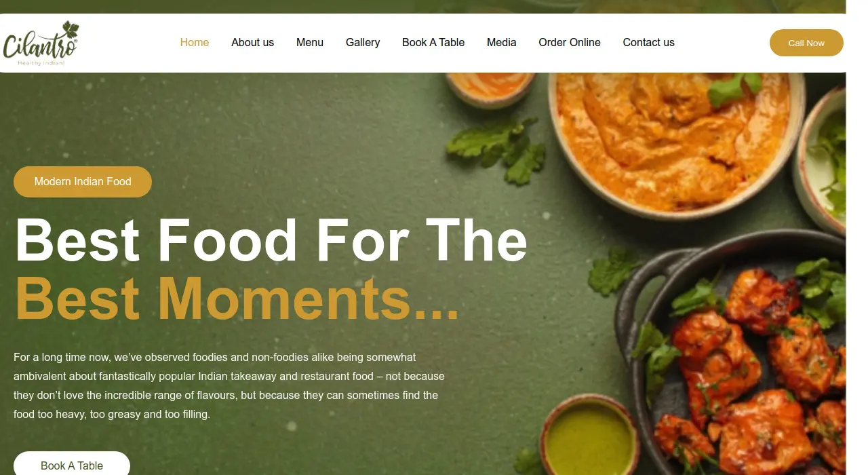The height and width of the screenshot is (475, 868).
Task: Click the gold Call Now button
Action: (x=806, y=43)
